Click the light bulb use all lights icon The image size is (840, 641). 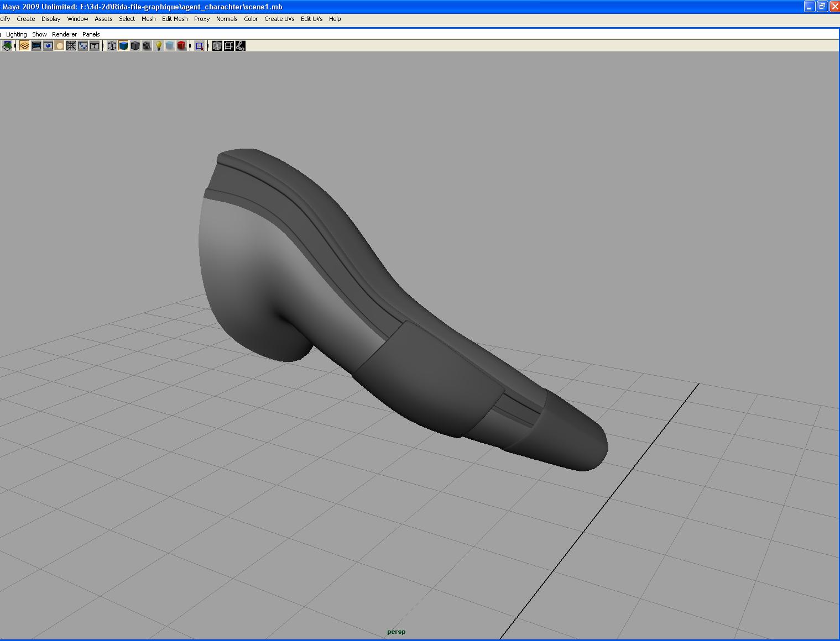tap(158, 46)
